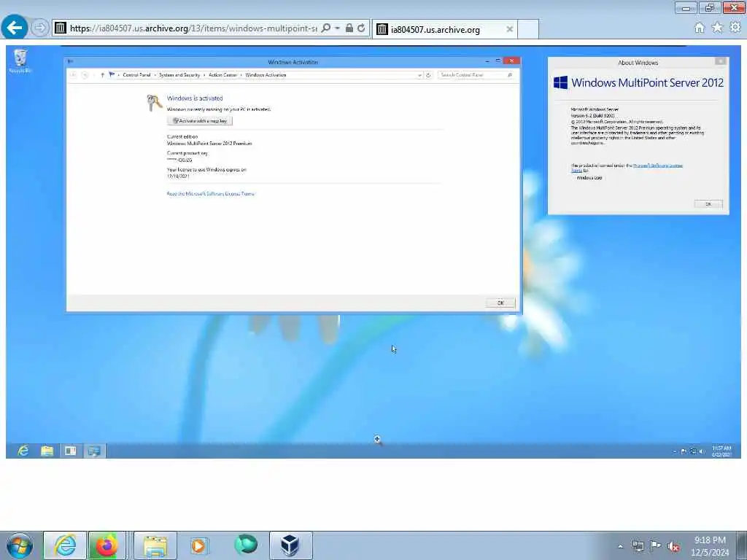Open Windows Media Player from the taskbar

[x=198, y=545]
